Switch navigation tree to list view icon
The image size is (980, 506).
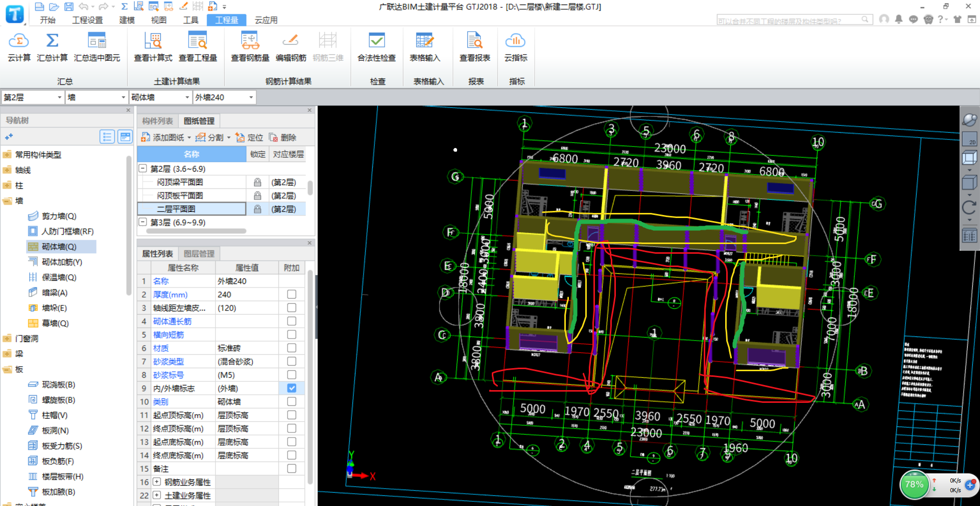[107, 136]
